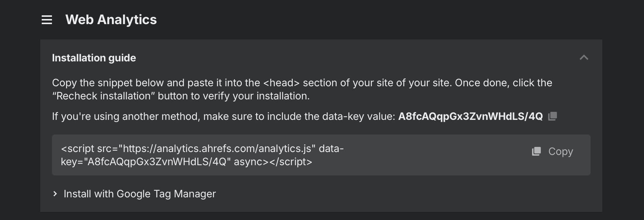Click the closing "</script>" tag in snippet
This screenshot has width=644, height=220.
291,162
